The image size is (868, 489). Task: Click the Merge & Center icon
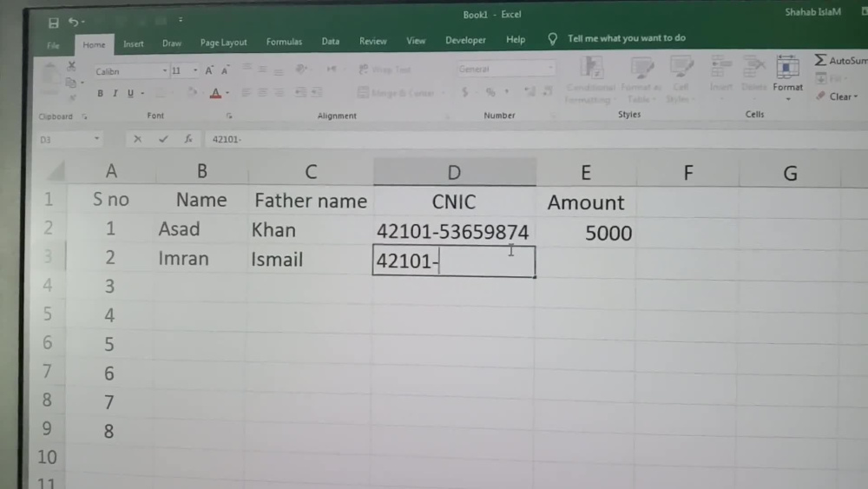[x=363, y=92]
